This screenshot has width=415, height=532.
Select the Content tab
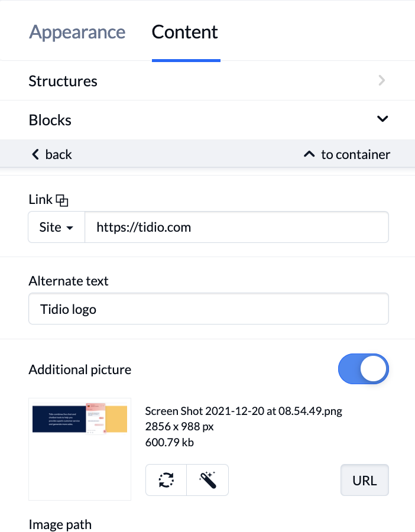coord(184,33)
